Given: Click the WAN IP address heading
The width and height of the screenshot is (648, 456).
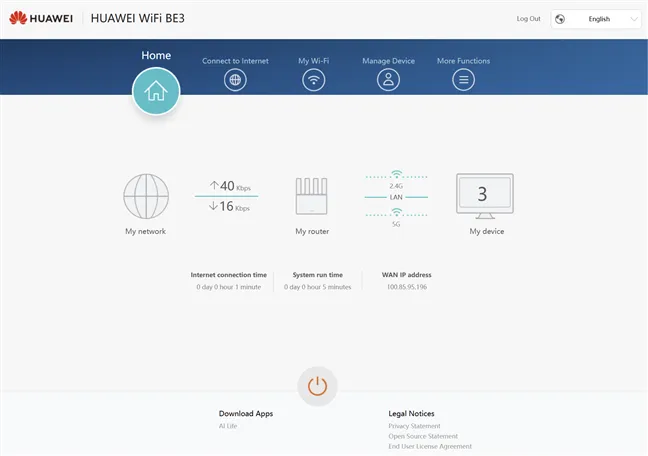Looking at the screenshot, I should tap(407, 275).
